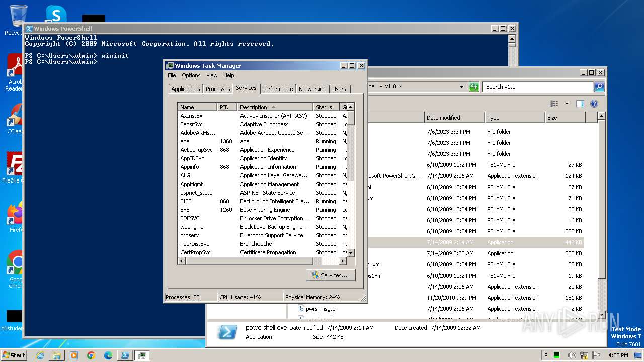Switch to Performance tab
Screen dimensions: 644x362
[277, 89]
